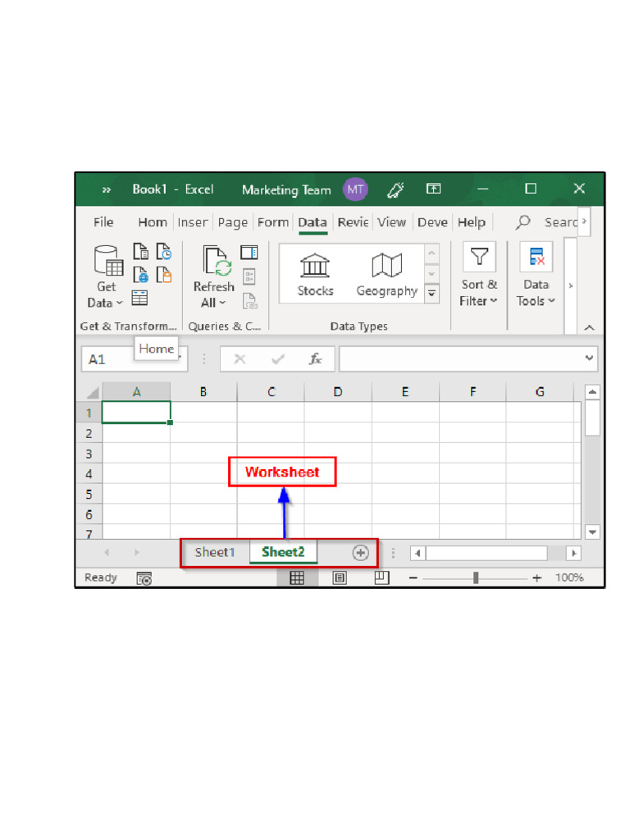Screen dimensions: 630x840
Task: Click the Recent Sources icon
Action: click(x=164, y=251)
